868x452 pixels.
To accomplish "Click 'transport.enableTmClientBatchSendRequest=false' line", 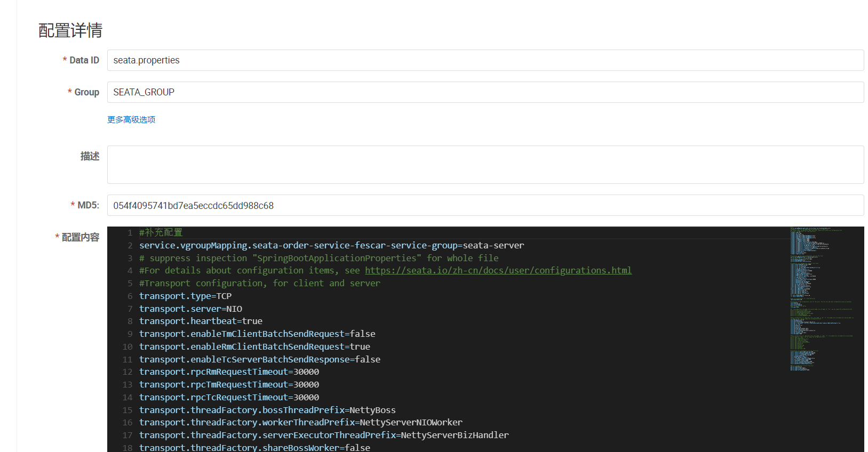I will [257, 334].
